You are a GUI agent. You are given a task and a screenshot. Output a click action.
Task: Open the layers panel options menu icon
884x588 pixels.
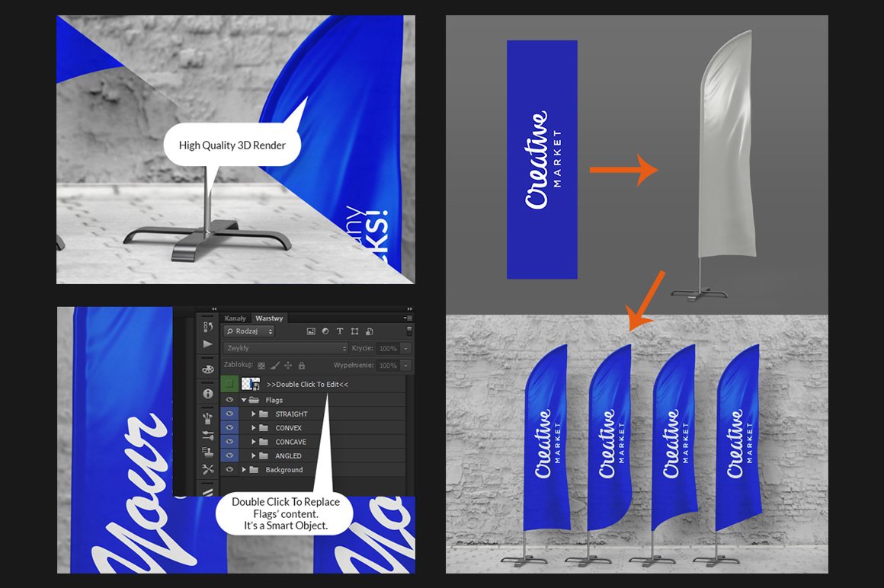coord(408,318)
